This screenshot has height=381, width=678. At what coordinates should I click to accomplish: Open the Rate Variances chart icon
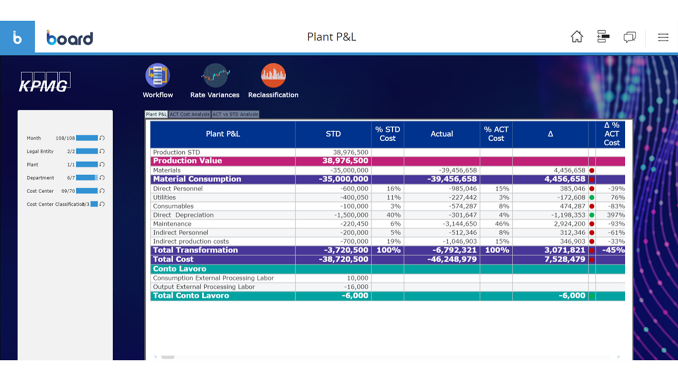tap(215, 76)
